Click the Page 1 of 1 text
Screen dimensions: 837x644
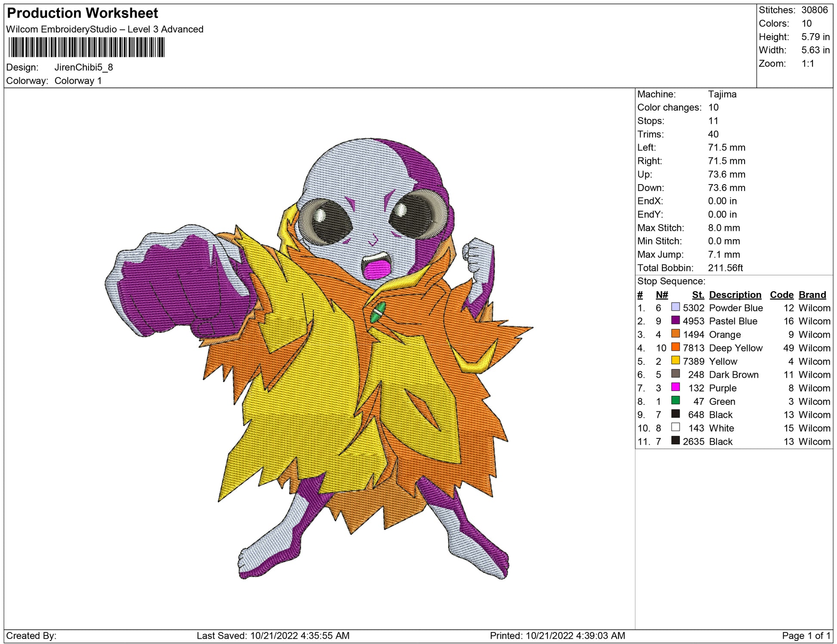tap(806, 635)
